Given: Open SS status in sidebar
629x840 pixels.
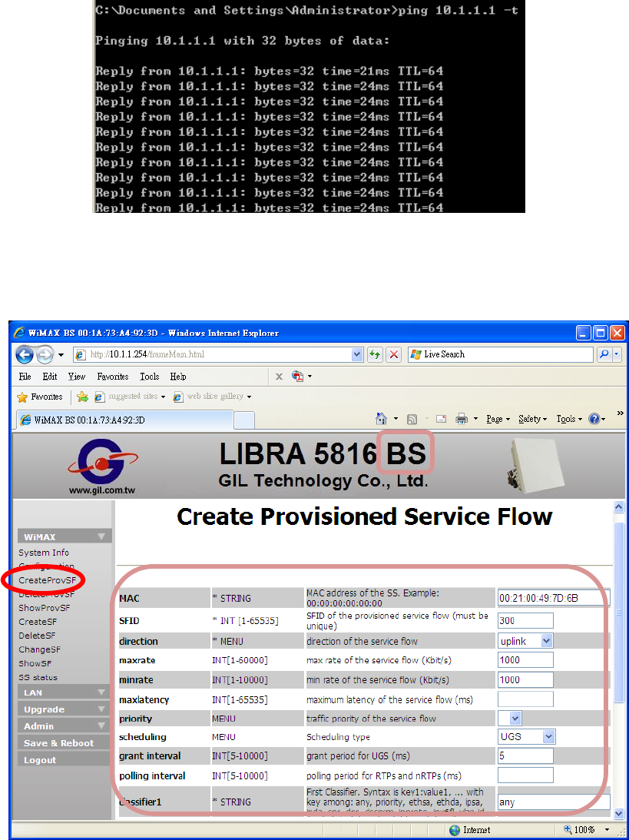Looking at the screenshot, I should 38,677.
